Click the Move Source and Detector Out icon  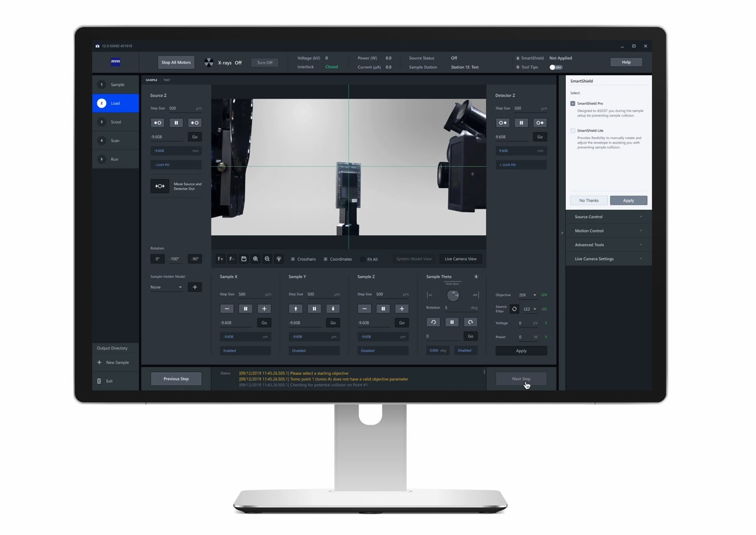point(159,186)
